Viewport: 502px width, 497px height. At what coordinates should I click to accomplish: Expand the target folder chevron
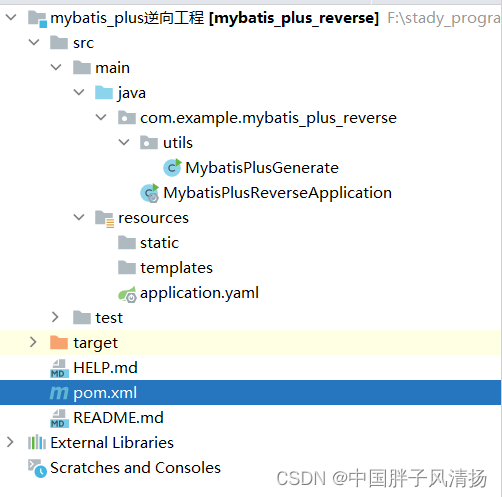point(33,342)
